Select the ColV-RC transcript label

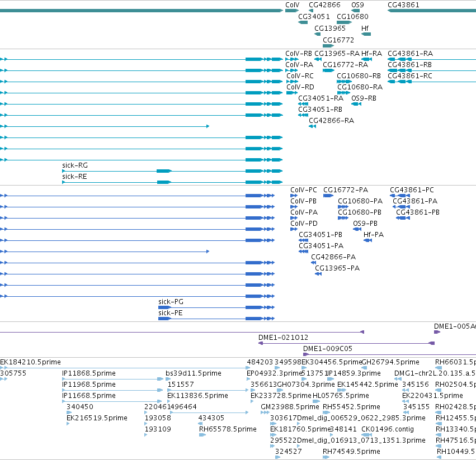300,76
